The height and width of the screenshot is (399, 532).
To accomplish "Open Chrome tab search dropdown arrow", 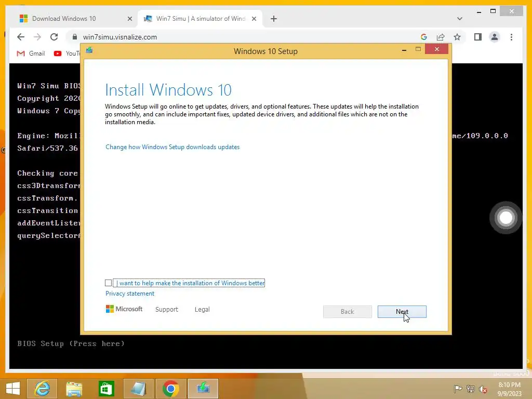I will point(460,19).
